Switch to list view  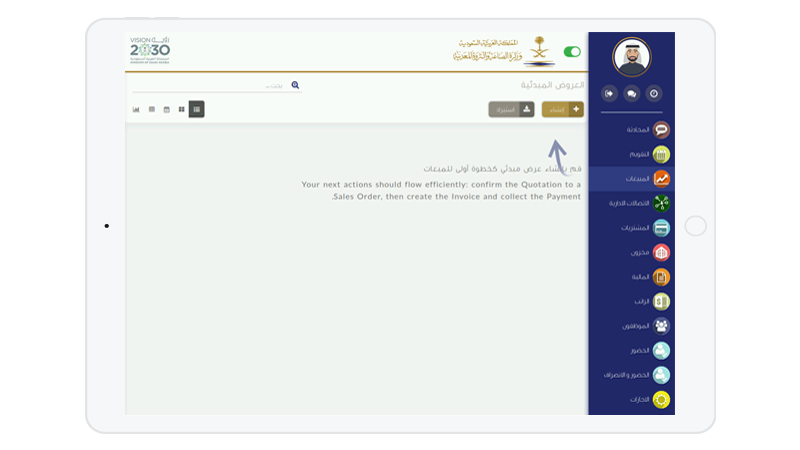click(196, 108)
